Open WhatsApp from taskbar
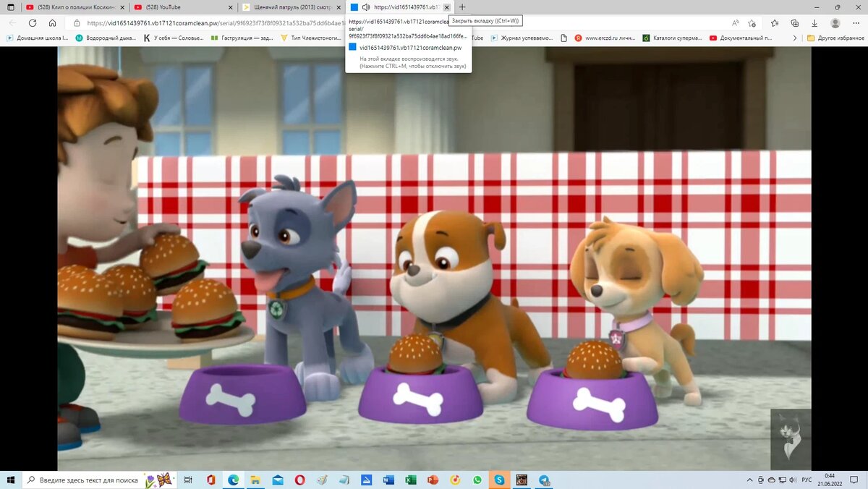Screen dimensions: 868x489 (477, 480)
